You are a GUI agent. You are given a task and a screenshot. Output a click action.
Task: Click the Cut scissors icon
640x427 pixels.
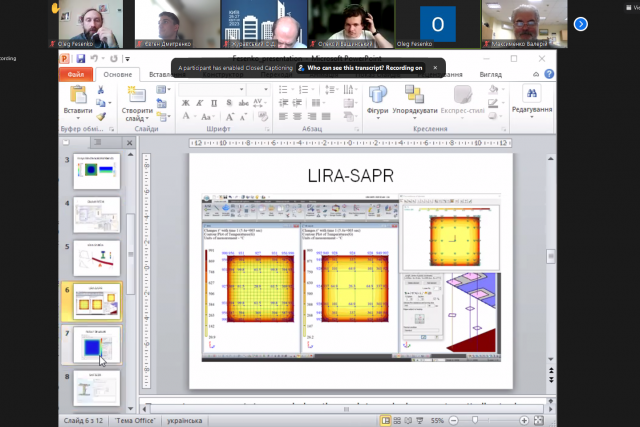(x=100, y=89)
